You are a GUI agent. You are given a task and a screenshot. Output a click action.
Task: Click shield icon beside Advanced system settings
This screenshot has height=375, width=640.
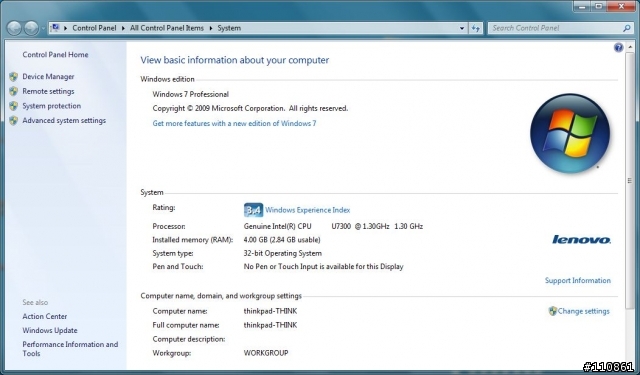13,120
